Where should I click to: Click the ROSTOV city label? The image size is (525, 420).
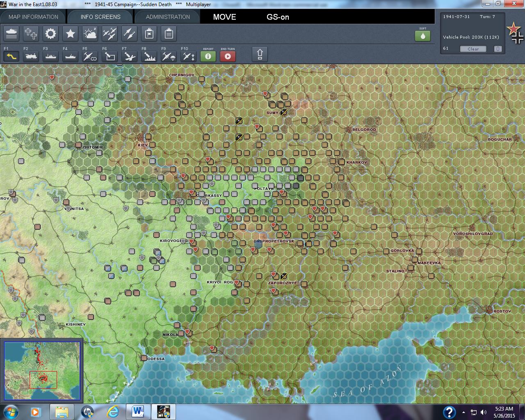coord(502,311)
